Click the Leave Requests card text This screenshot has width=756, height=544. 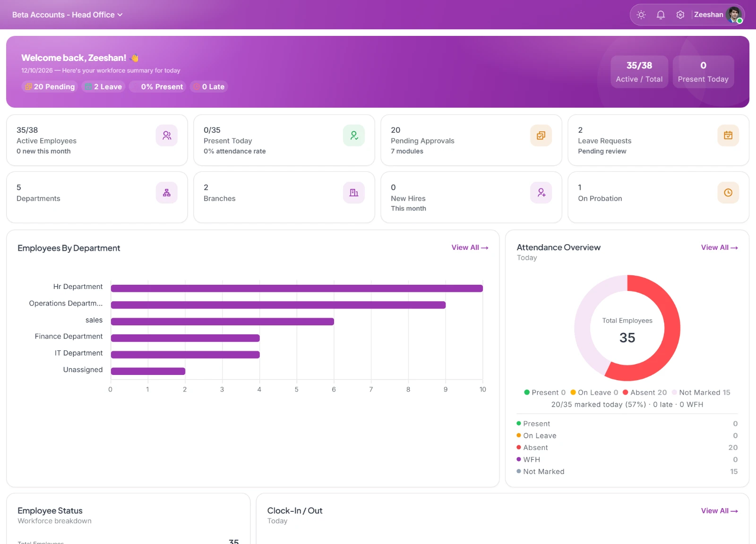pos(604,141)
